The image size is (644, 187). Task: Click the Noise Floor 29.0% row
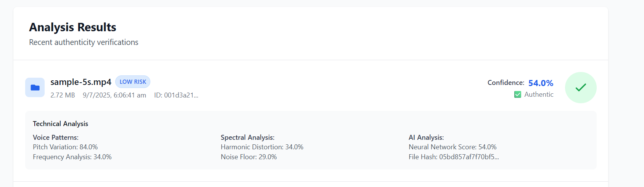click(249, 157)
